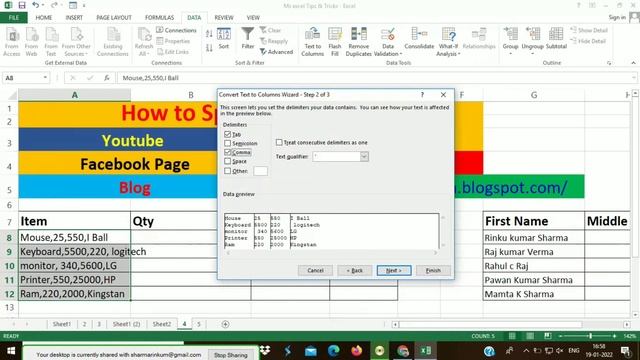Click the Sort A to Z icon
Viewport: 640px width, 360px height.
(x=209, y=34)
